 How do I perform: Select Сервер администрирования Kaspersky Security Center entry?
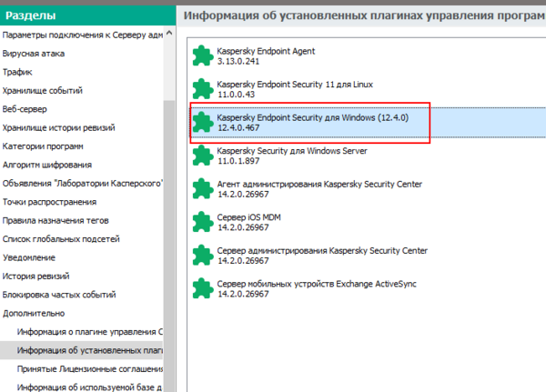coord(322,251)
